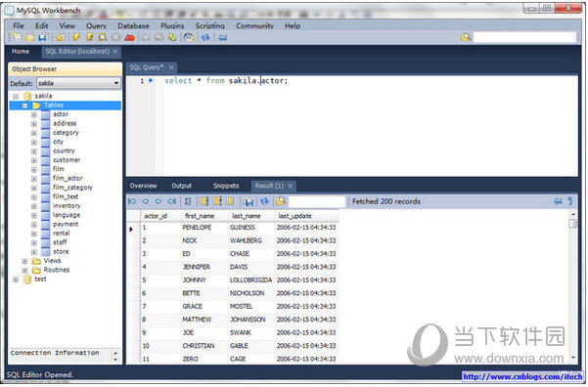The width and height of the screenshot is (588, 387).
Task: Close the Result (1) tab
Action: (x=291, y=186)
